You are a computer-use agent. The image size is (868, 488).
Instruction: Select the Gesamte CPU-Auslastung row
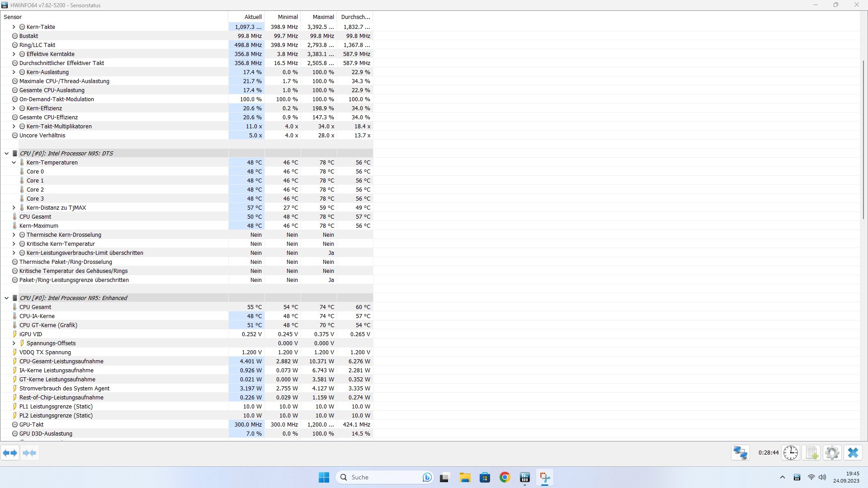pos(187,90)
